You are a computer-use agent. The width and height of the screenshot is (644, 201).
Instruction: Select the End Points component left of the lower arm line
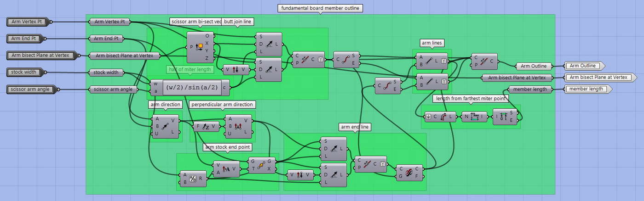[x=388, y=86]
